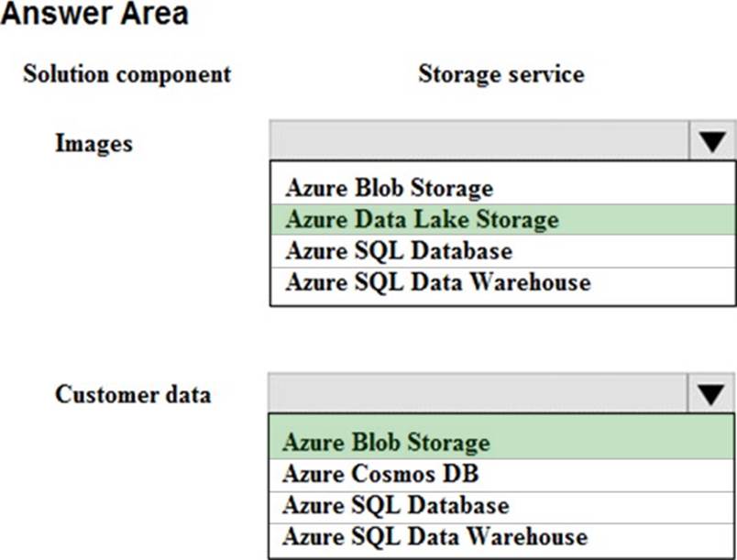Click the Solution component column header
737x560 pixels.
point(126,73)
